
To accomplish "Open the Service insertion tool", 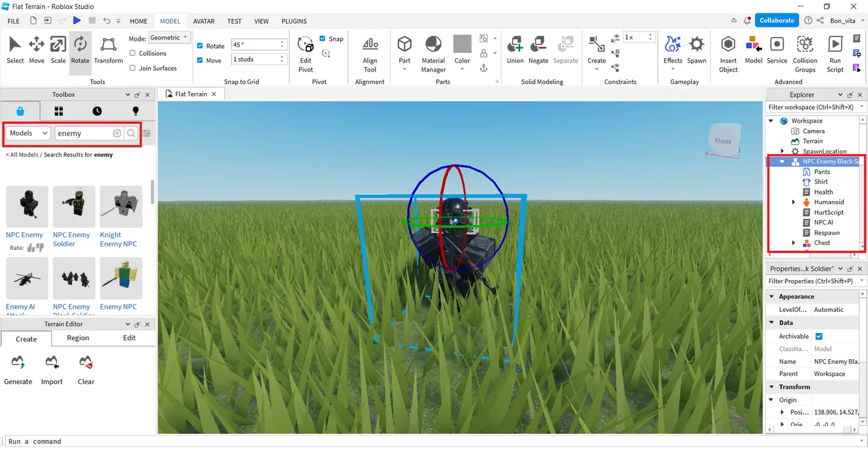I will point(777,50).
